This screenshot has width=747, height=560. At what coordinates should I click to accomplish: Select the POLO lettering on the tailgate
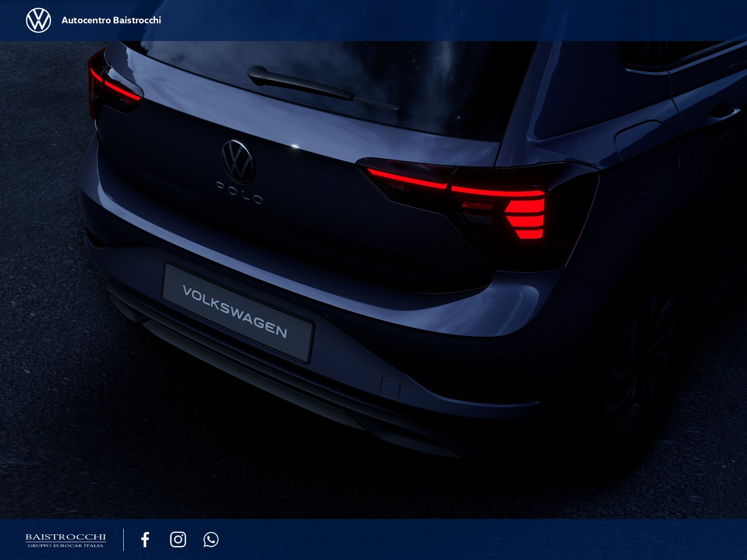coord(240,192)
